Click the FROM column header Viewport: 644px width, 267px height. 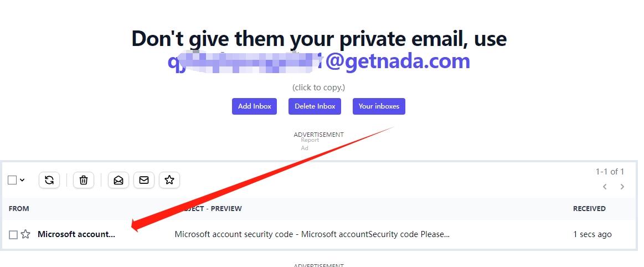(19, 209)
